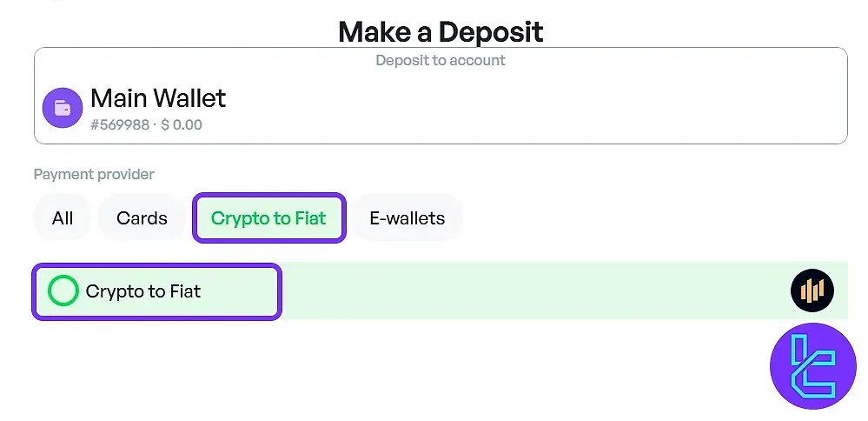Click blank area right of E-wallets tab
The image size is (868, 421).
[x=652, y=217]
